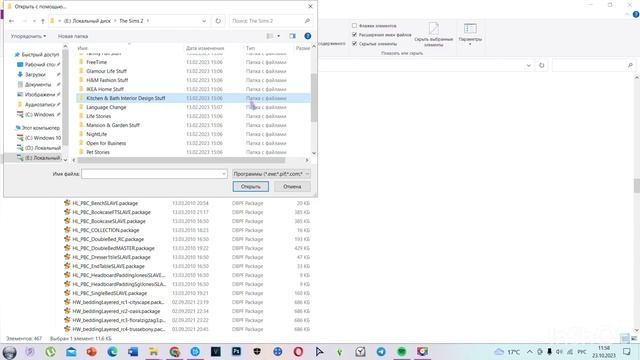This screenshot has width=640, height=360.
Task: Change the view layout icon in dialog
Action: click(270, 36)
